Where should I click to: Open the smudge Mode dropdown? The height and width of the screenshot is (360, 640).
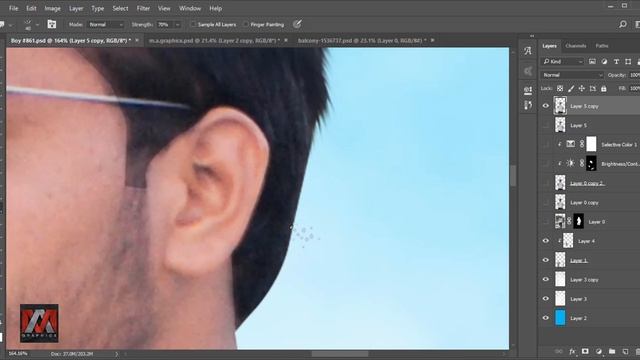[106, 24]
